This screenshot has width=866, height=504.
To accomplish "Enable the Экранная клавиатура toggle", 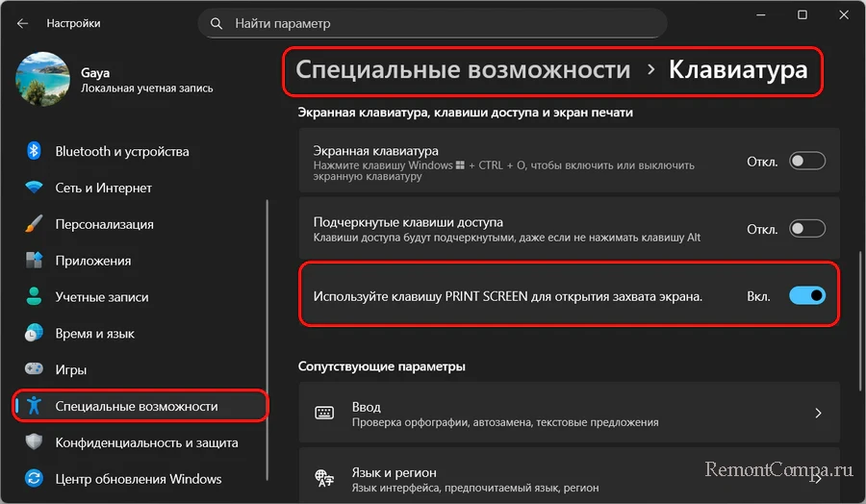I will pos(806,162).
